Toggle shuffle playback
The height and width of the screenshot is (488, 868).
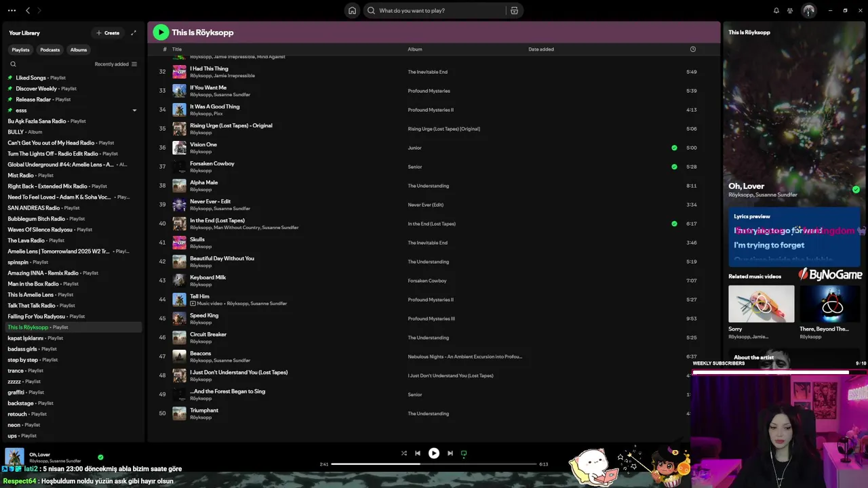point(404,453)
